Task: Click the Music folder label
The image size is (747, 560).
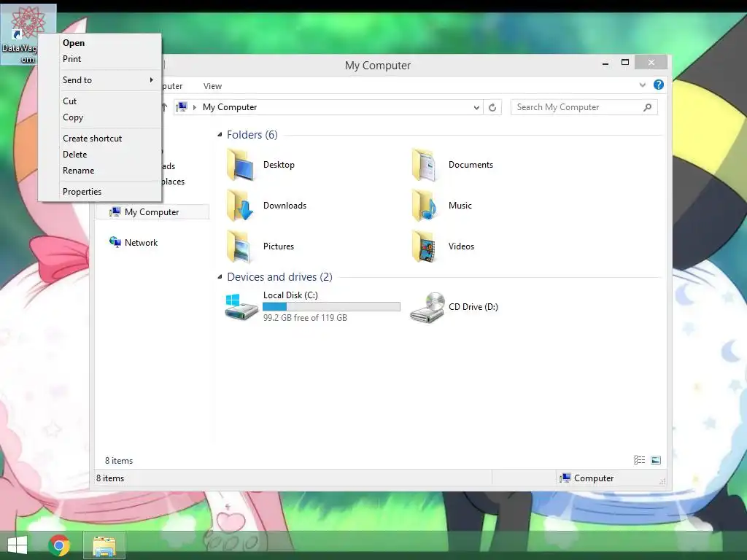Action: [460, 206]
